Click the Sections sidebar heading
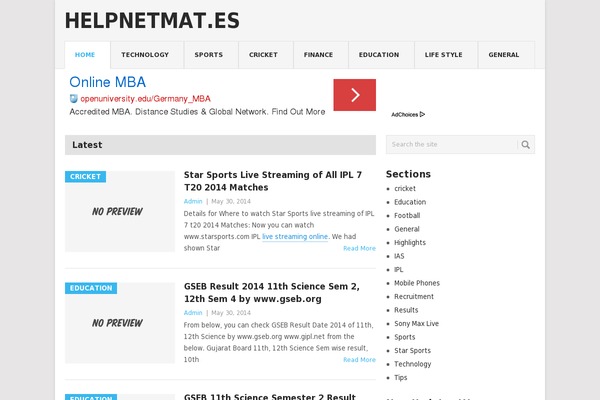Viewport: 600px width, 400px height. [x=408, y=174]
